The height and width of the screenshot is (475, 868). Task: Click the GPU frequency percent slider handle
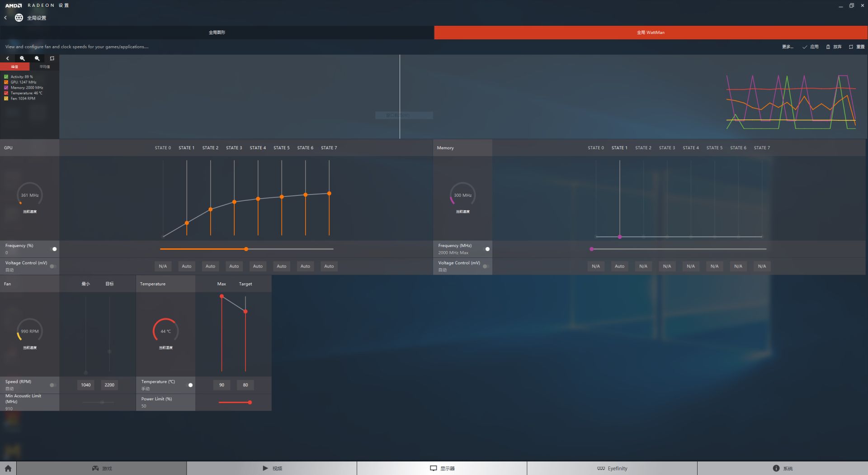[246, 249]
